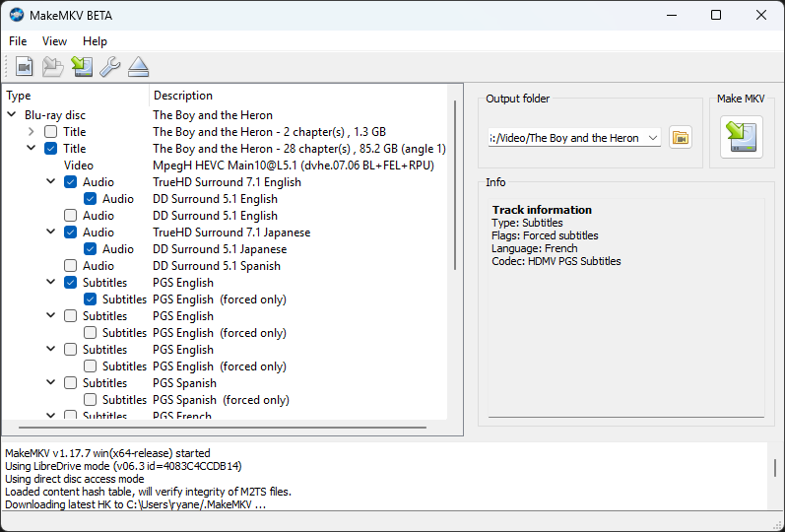Check the PGS Spanish subtitles checkbox
Viewport: 785px width, 532px height.
click(x=70, y=382)
